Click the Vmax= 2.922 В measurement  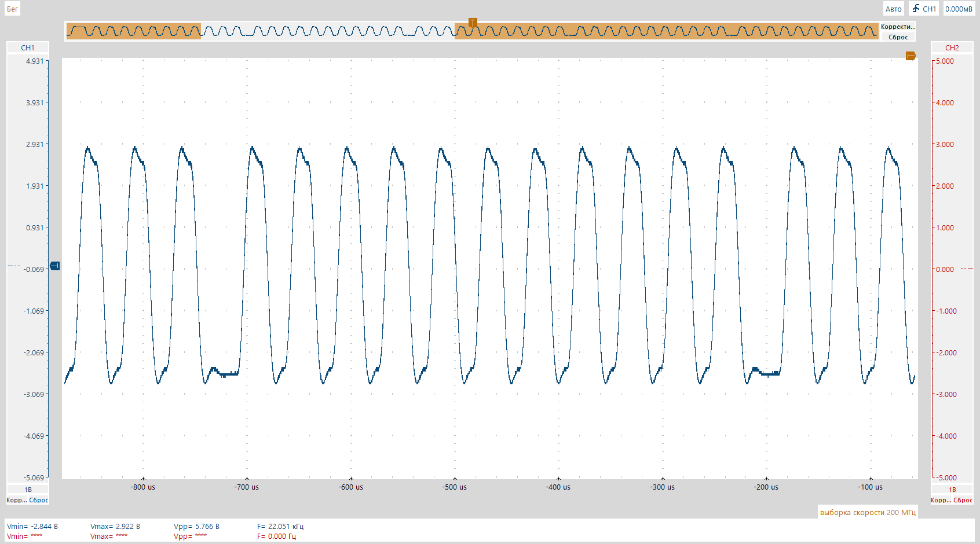point(115,526)
